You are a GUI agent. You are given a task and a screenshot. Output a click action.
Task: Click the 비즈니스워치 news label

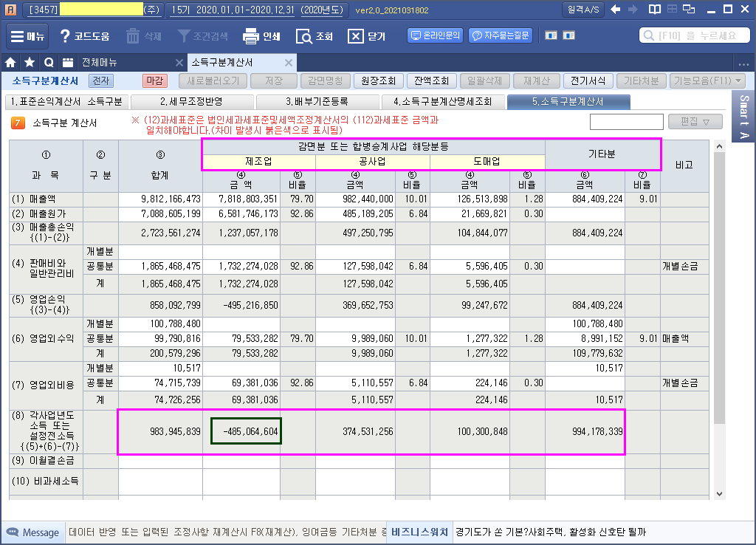[419, 532]
